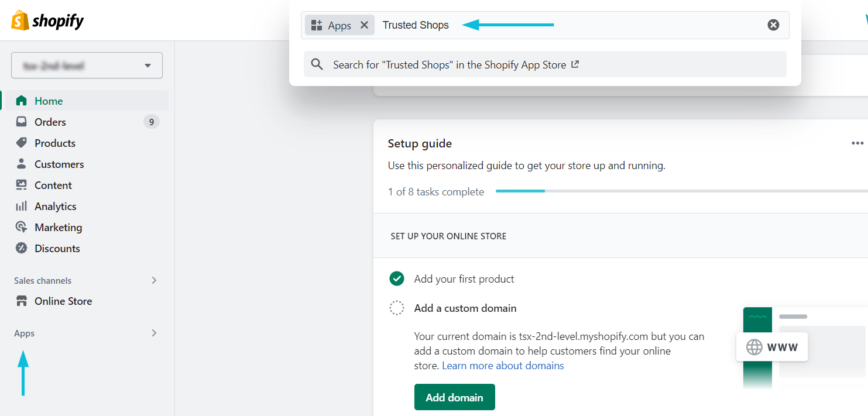Click the Online Store storefront icon
This screenshot has width=868, height=416.
point(22,301)
